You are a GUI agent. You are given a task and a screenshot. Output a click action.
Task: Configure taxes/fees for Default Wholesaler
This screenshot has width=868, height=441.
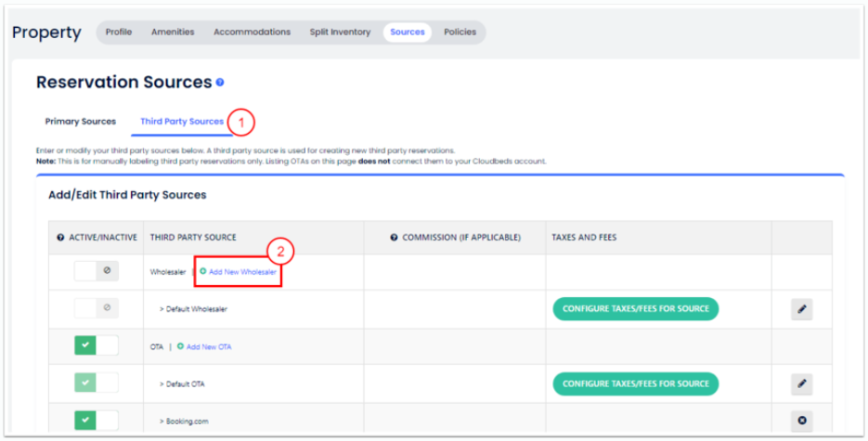[x=636, y=309]
